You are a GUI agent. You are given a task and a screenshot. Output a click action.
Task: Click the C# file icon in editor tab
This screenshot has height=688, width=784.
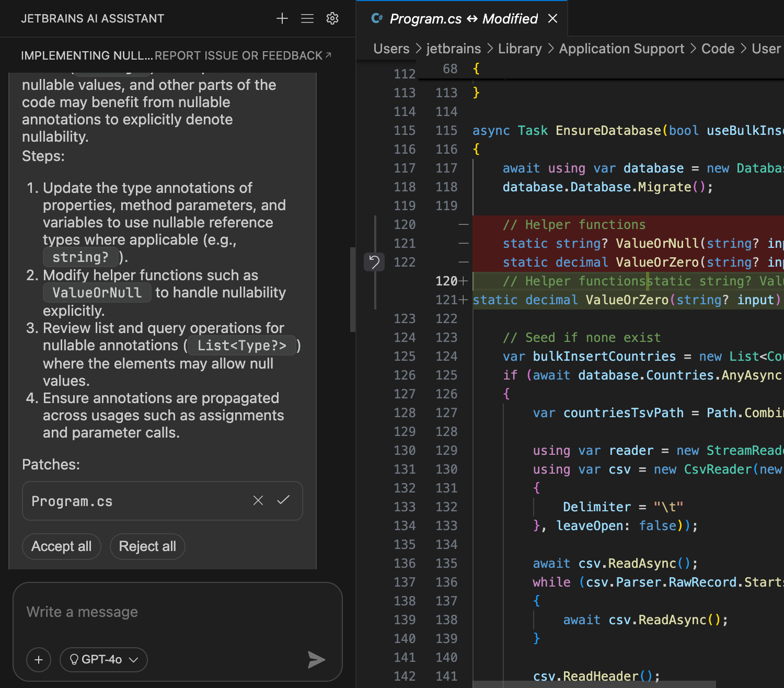point(377,18)
